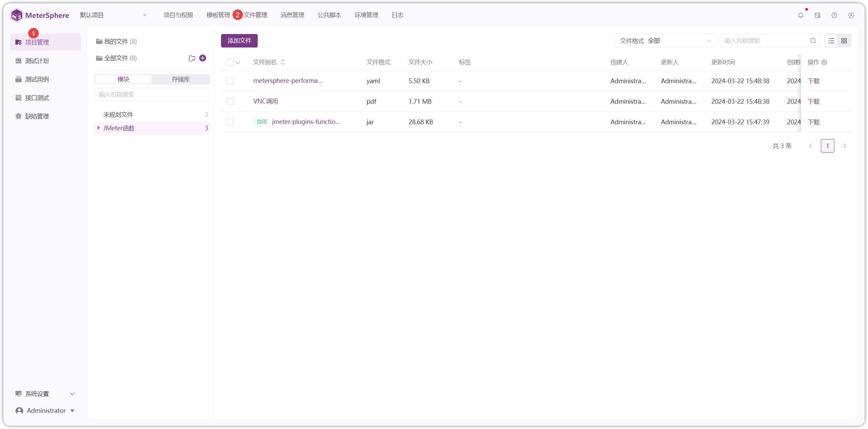Switch to card grid view icon
Screen dimensions: 868x429
844,41
